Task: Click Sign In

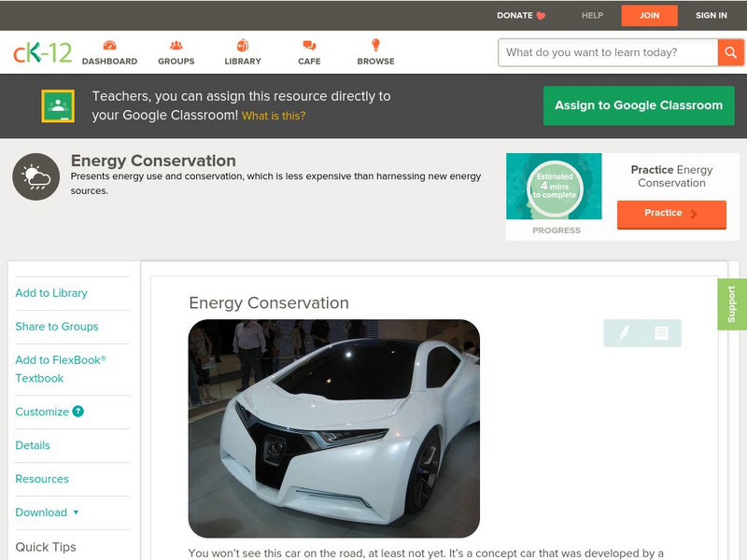Action: coord(712,16)
